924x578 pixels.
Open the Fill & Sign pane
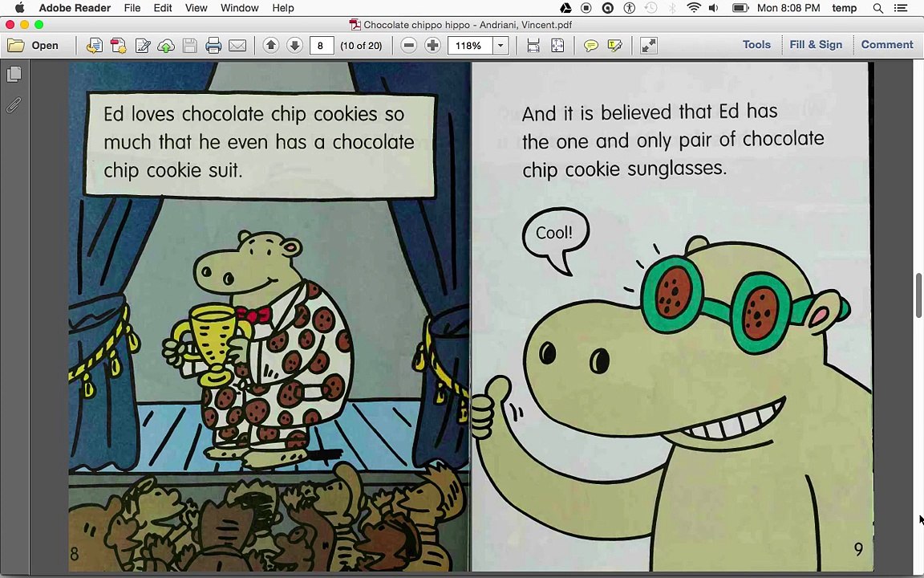click(x=816, y=45)
